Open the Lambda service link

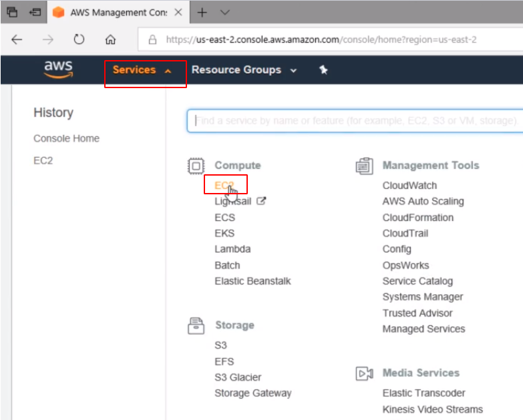(232, 249)
